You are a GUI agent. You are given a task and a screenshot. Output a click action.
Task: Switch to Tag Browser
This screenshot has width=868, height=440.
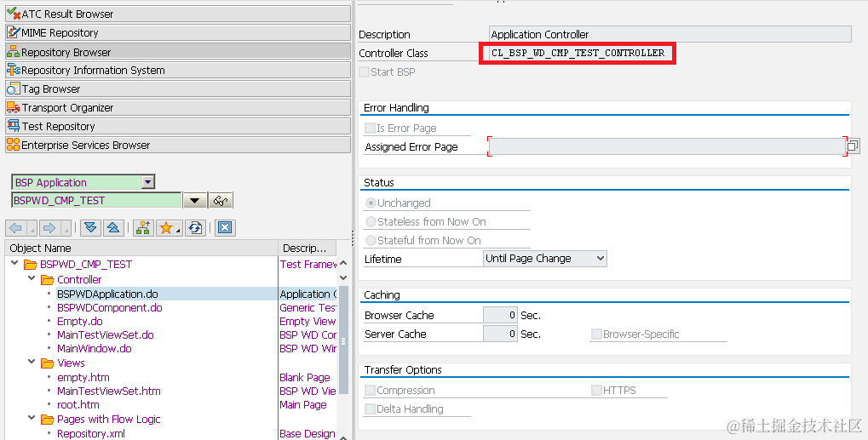click(178, 89)
